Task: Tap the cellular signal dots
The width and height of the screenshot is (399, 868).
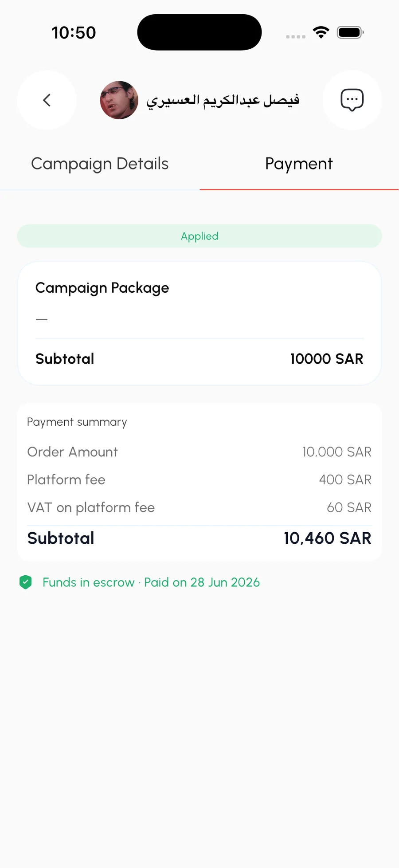Action: pos(296,36)
